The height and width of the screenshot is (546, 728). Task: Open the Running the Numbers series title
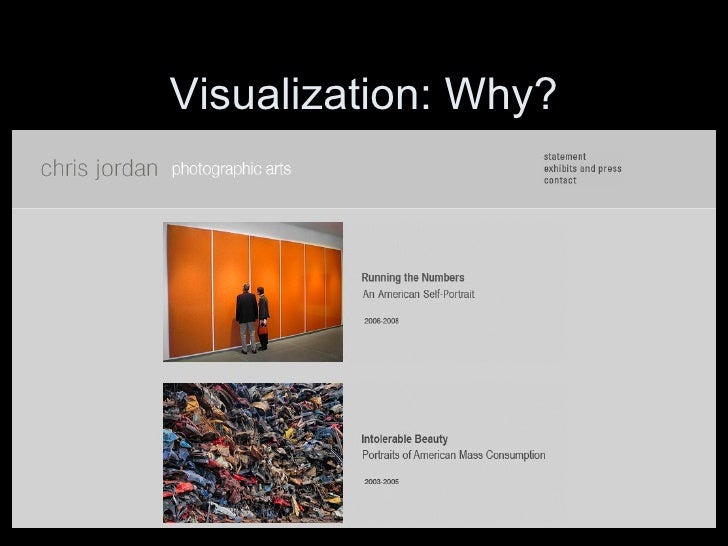(413, 278)
